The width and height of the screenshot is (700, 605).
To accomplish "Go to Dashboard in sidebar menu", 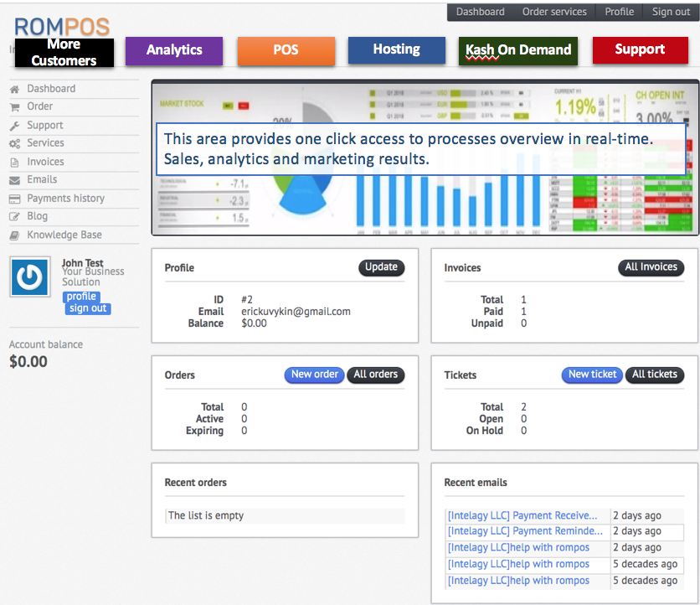I will pos(51,89).
